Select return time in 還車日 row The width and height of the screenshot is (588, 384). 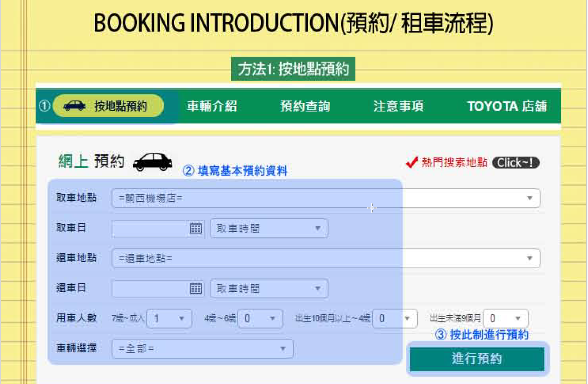(269, 289)
